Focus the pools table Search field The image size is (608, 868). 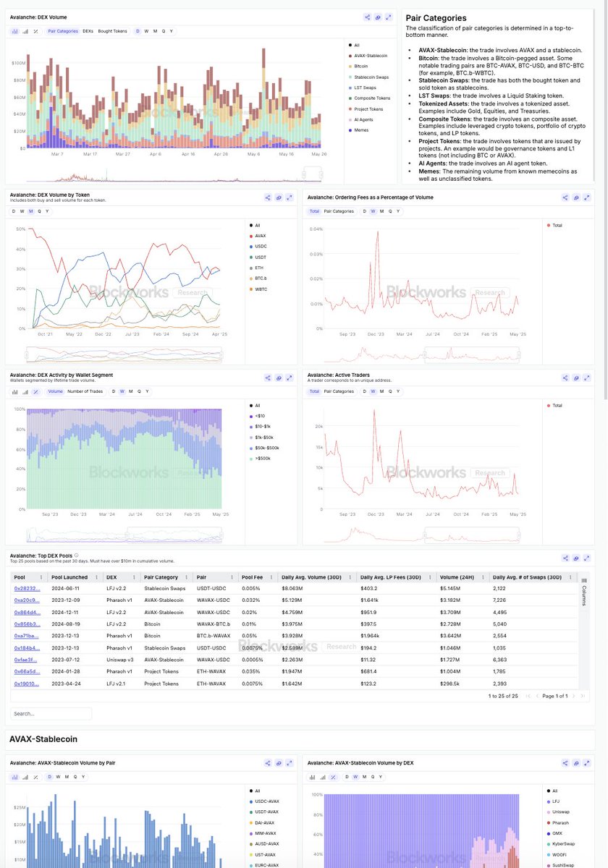coord(51,713)
